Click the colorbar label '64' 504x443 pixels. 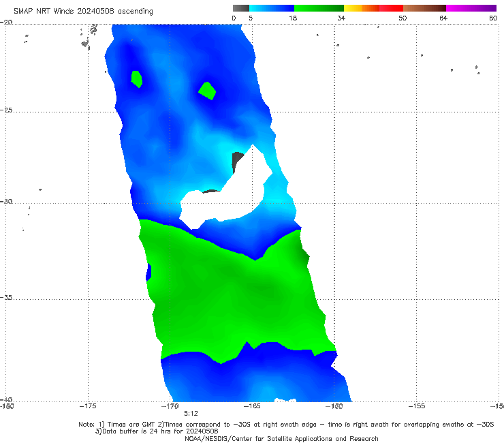(x=443, y=18)
